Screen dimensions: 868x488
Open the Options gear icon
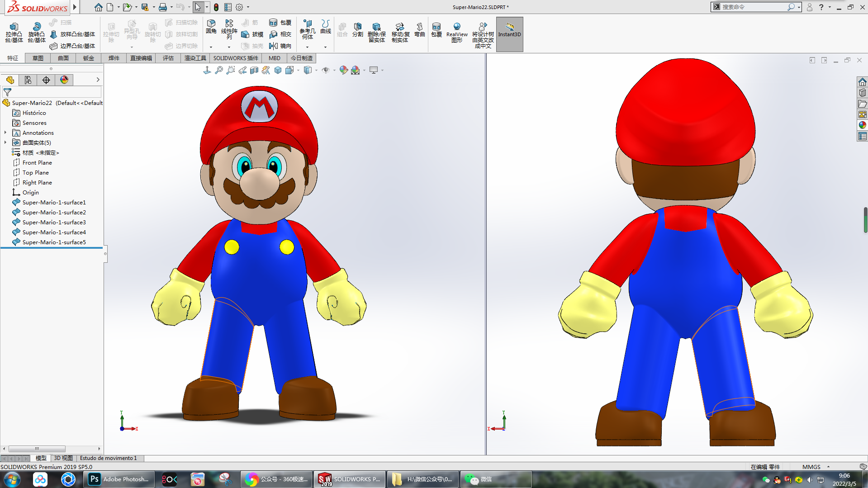point(239,7)
